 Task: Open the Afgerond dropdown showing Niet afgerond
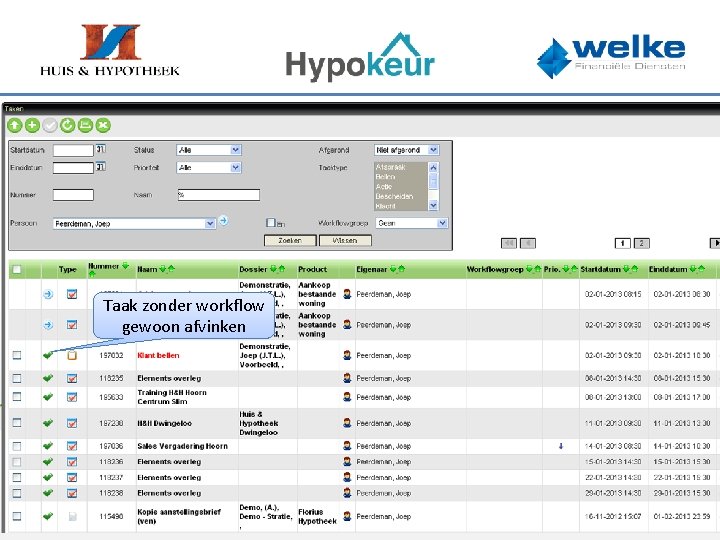pos(407,150)
